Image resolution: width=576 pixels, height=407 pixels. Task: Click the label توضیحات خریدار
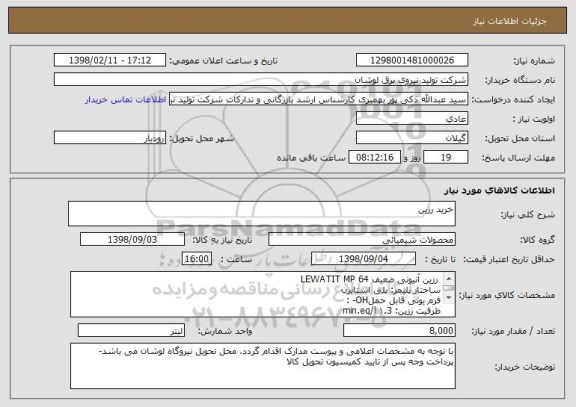525,367
